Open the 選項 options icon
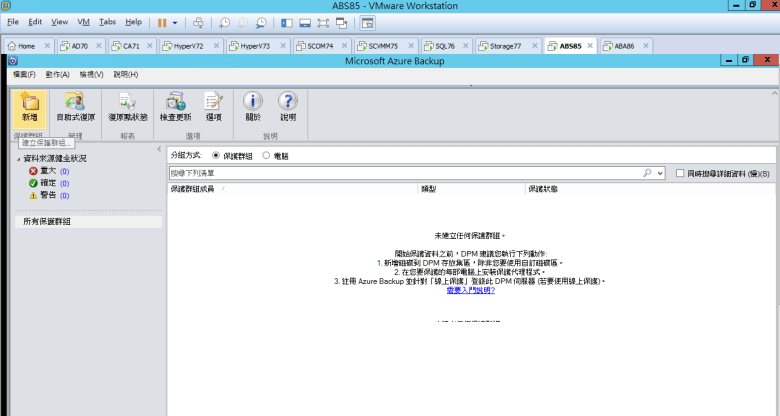Screen dimensions: 780x416 coord(213,107)
